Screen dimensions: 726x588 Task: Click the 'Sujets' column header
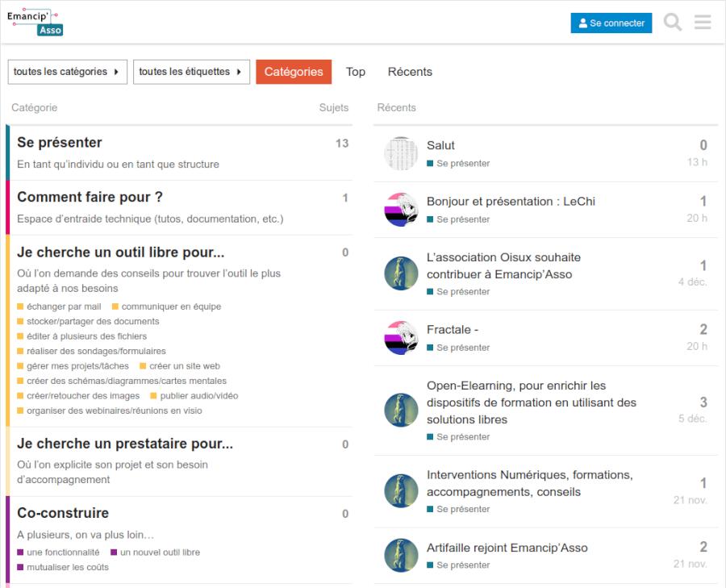[334, 107]
